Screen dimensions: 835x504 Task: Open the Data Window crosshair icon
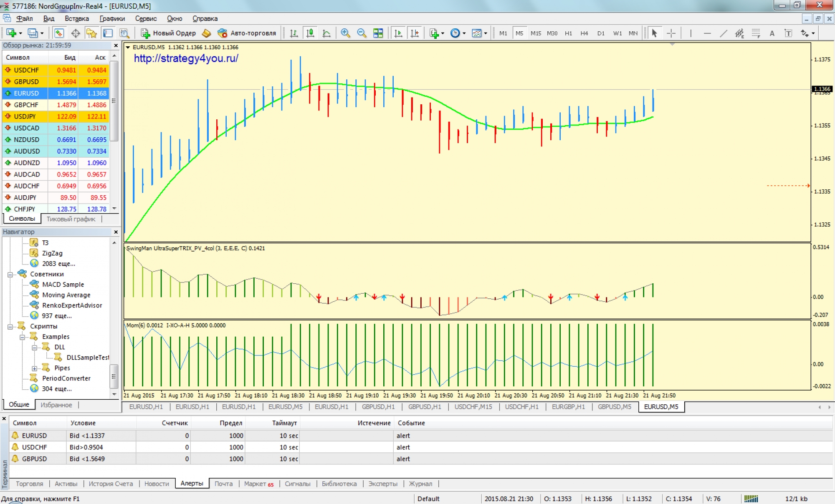coord(76,33)
